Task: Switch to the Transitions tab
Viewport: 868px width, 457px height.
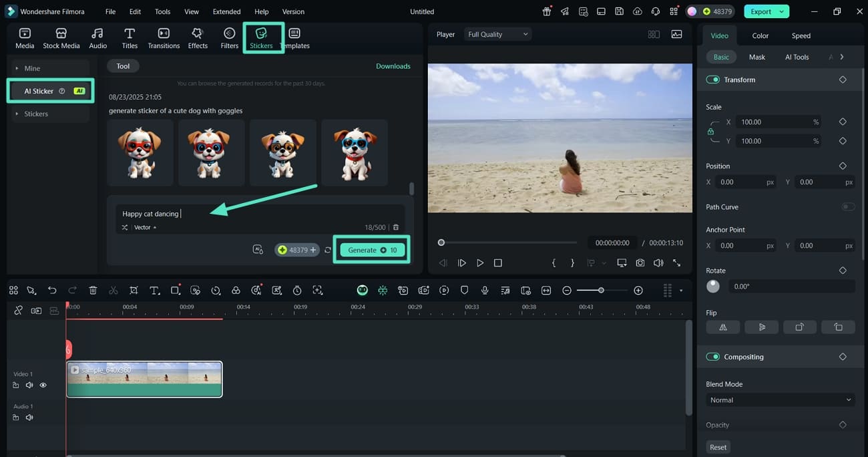Action: click(164, 38)
